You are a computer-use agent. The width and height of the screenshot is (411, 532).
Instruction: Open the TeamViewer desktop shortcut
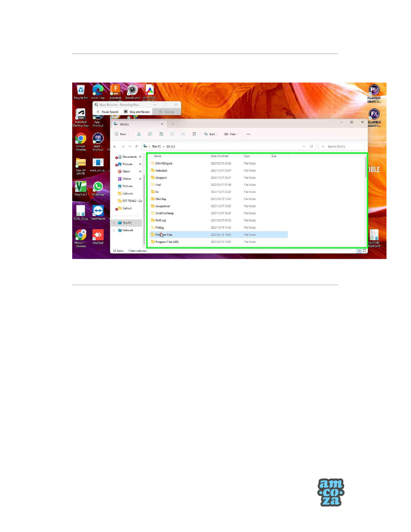(98, 211)
